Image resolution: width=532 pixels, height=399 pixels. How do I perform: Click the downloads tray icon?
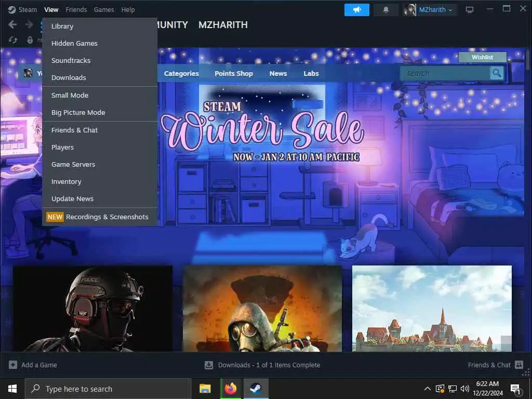(209, 365)
